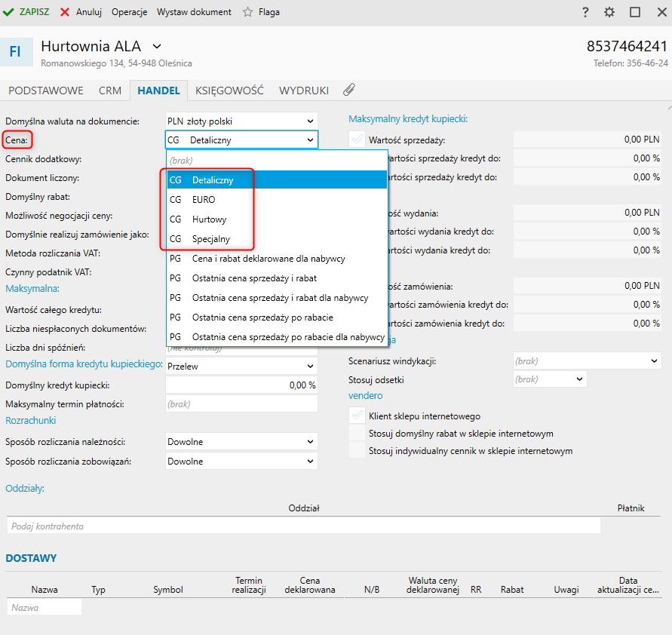Viewport: 672px width, 635px height.
Task: Open settings gear icon
Action: pyautogui.click(x=609, y=12)
